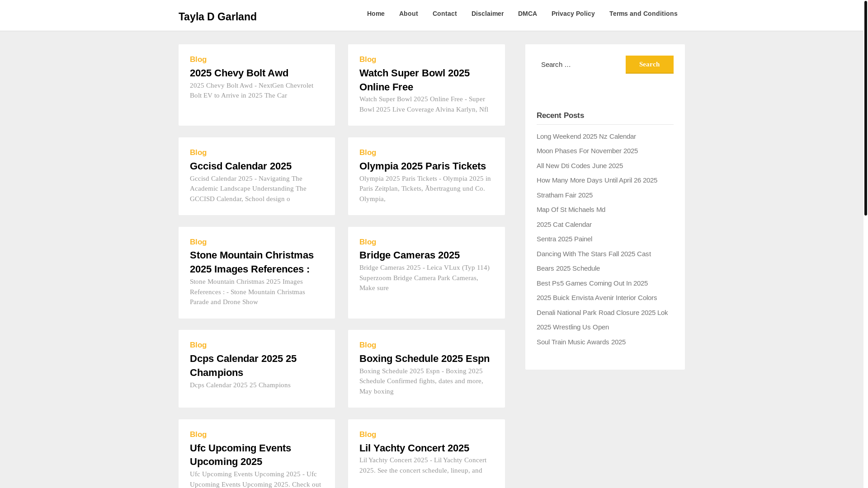The height and width of the screenshot is (488, 868).
Task: Open recent post 2025 Cat Calendar
Action: click(564, 225)
